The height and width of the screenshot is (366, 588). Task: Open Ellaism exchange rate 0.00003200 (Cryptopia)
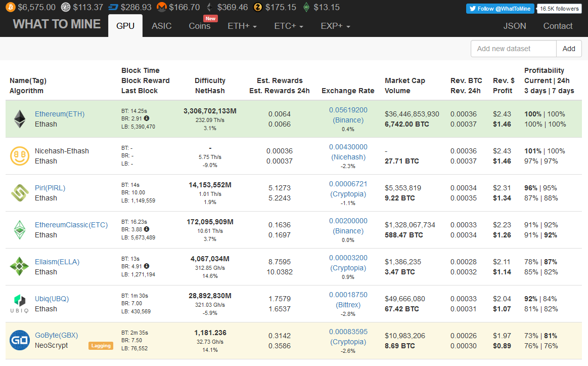[348, 263]
